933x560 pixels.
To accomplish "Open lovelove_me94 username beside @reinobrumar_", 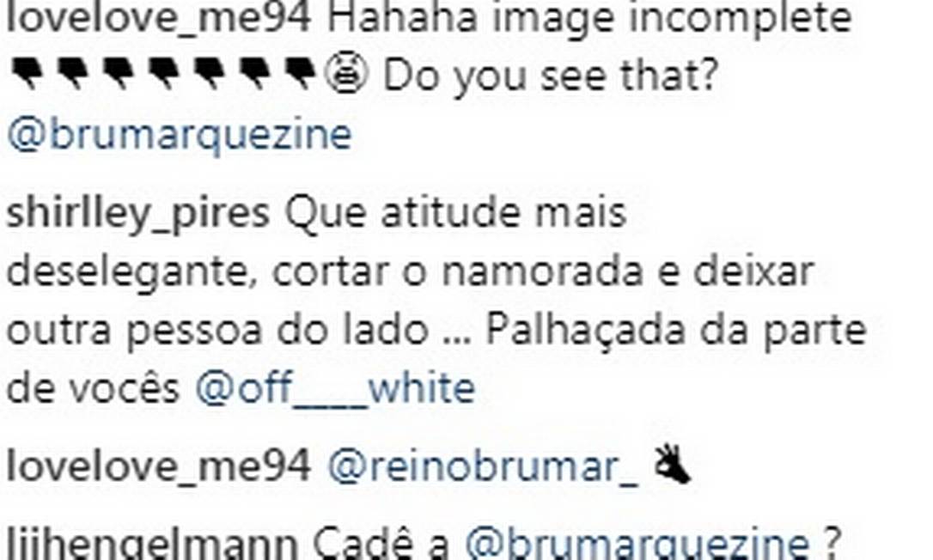I will point(159,466).
